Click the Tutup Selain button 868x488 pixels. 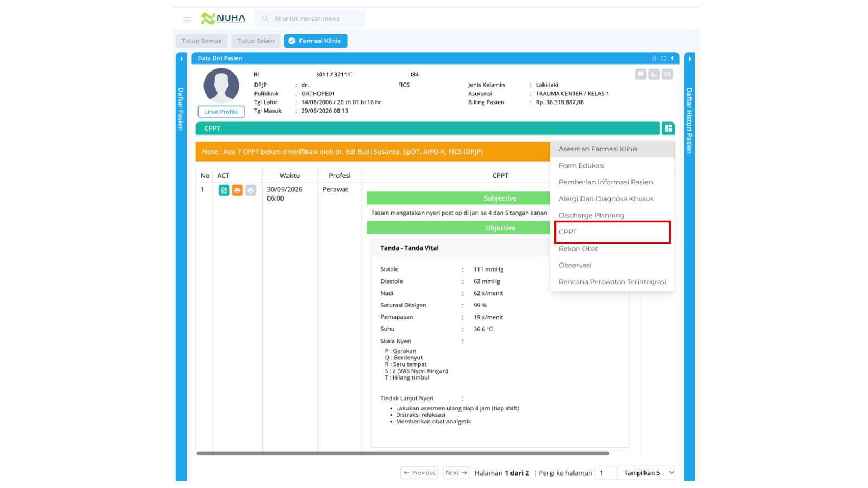pyautogui.click(x=256, y=41)
